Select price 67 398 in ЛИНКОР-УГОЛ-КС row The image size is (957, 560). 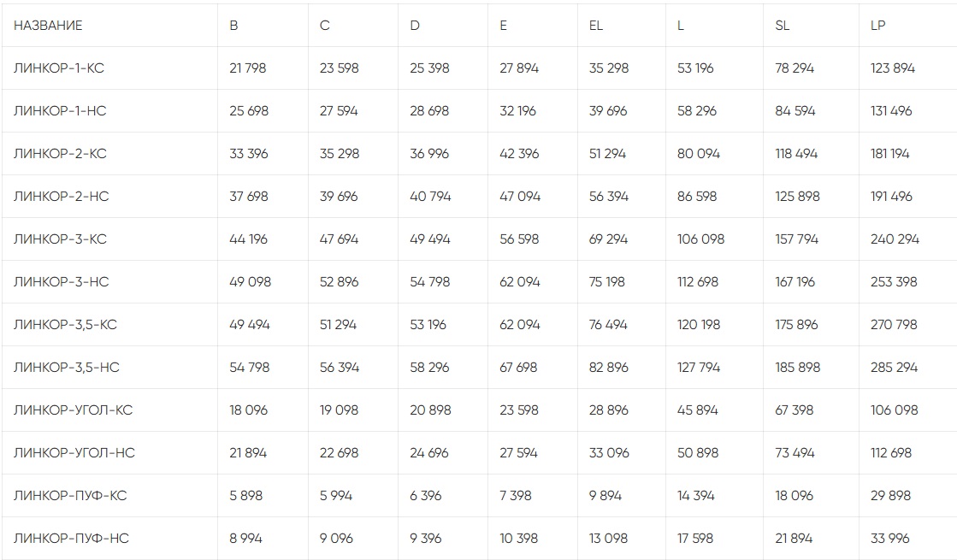[x=795, y=410]
